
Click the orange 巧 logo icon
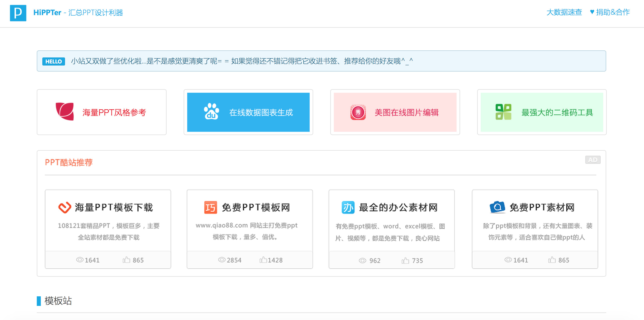(210, 208)
